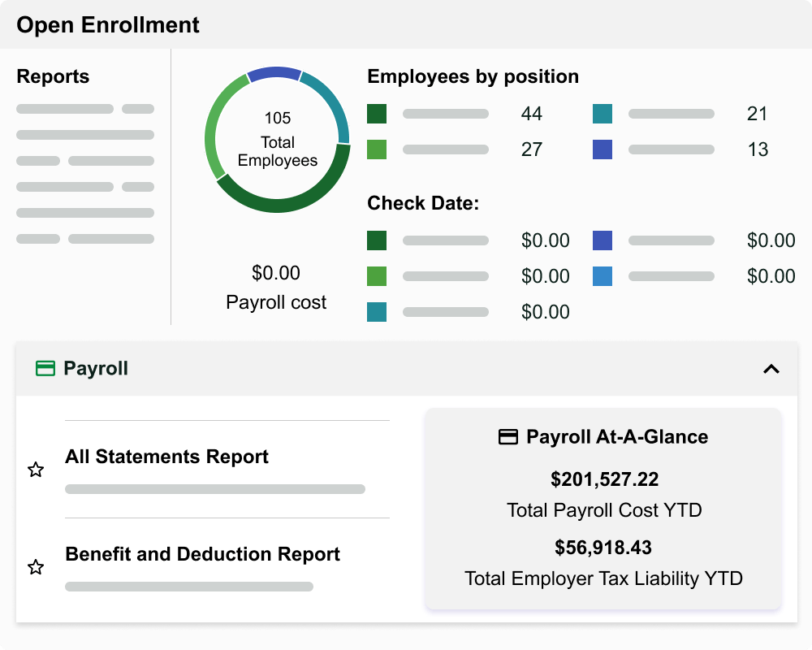The height and width of the screenshot is (650, 812).
Task: Click the teal Check Date marker
Action: 376,312
